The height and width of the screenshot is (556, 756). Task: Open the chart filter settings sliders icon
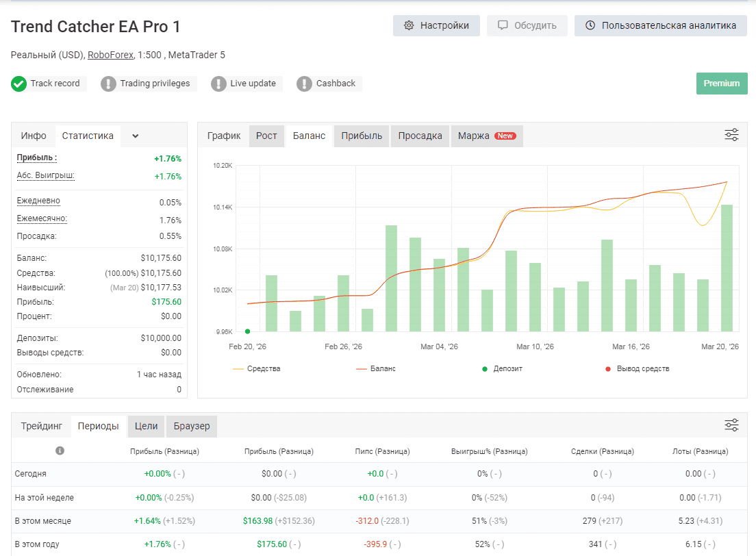click(731, 135)
